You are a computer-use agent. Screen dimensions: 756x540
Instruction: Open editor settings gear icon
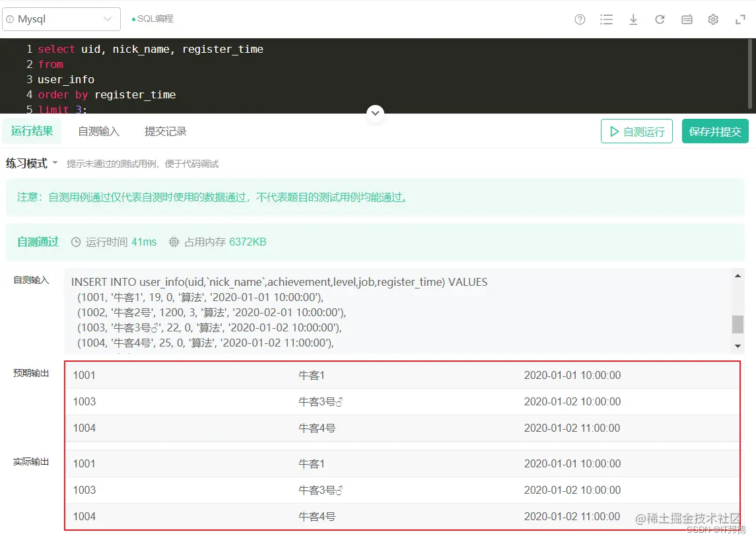point(713,19)
